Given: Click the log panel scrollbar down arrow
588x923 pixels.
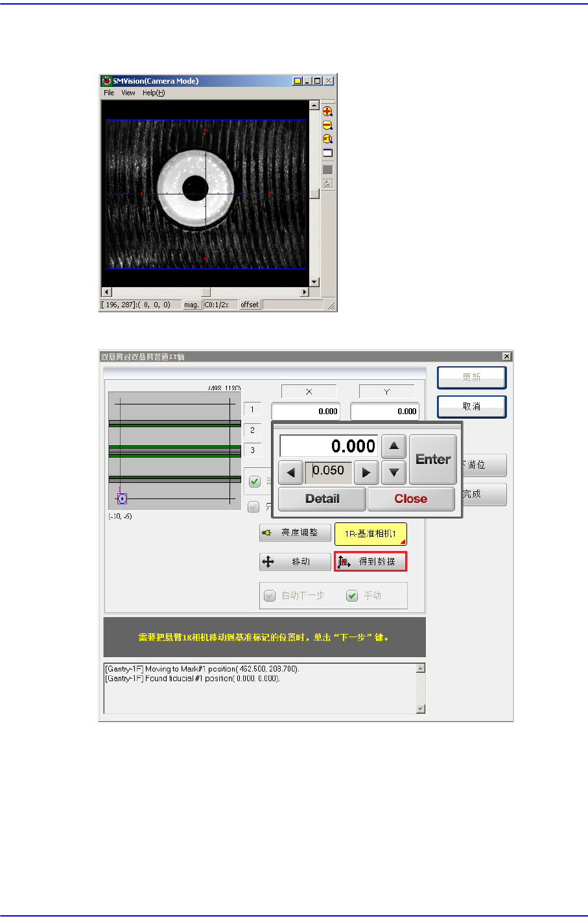Looking at the screenshot, I should (421, 708).
